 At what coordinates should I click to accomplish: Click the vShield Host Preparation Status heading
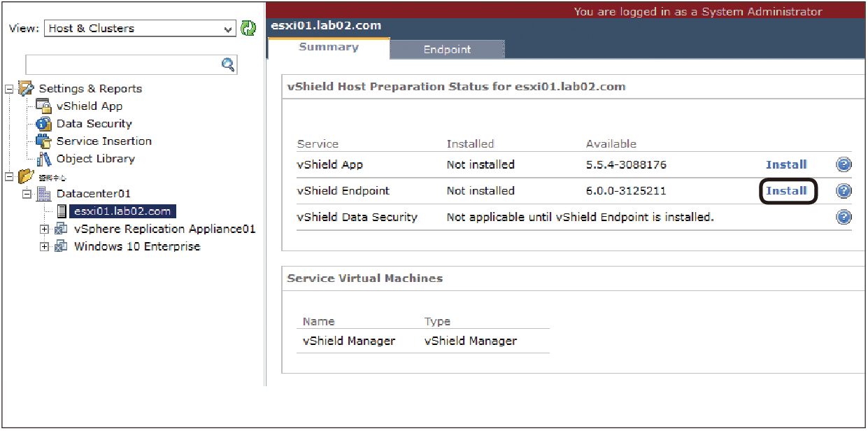[456, 87]
